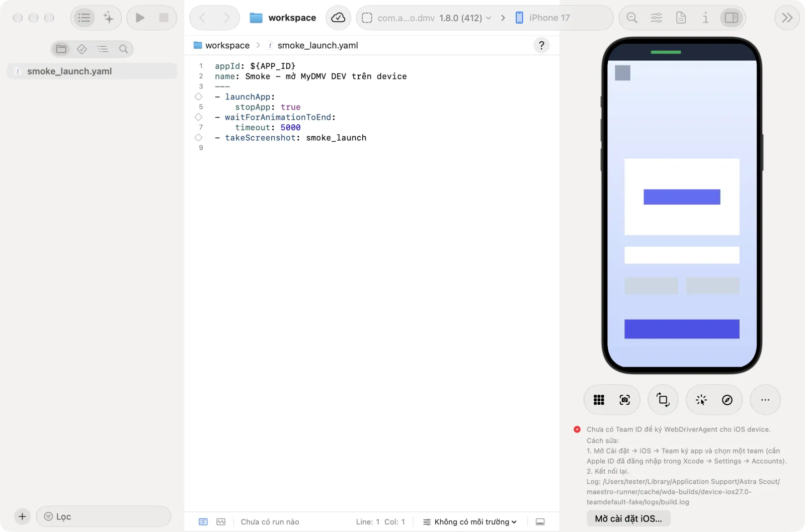805x532 pixels.
Task: Stop the running flow
Action: pyautogui.click(x=164, y=18)
